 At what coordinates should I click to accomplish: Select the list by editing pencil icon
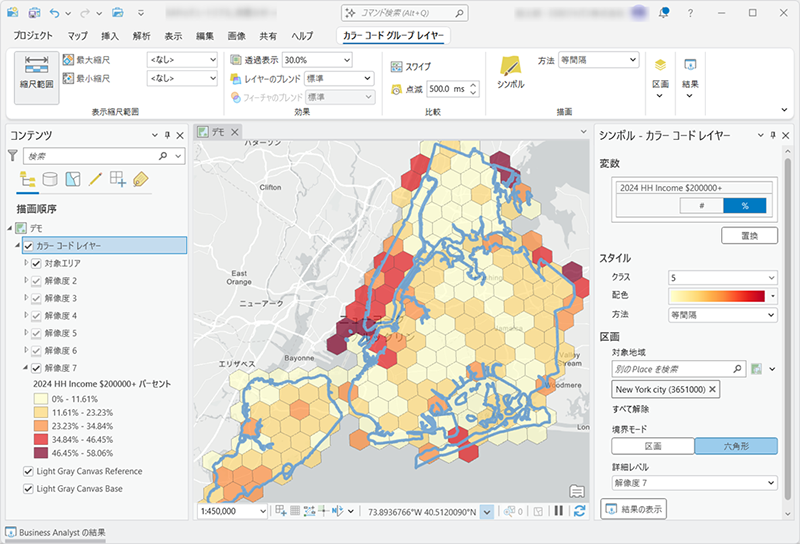[96, 180]
